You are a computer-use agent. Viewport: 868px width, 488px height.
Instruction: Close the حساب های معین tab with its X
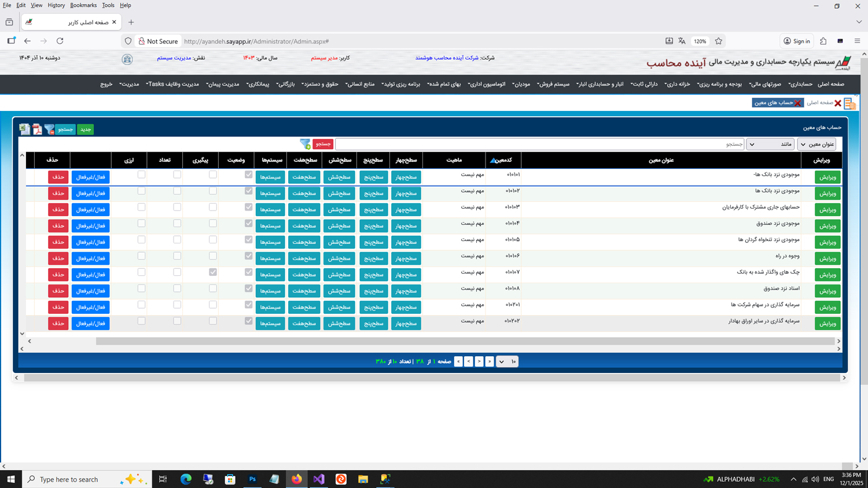(797, 103)
